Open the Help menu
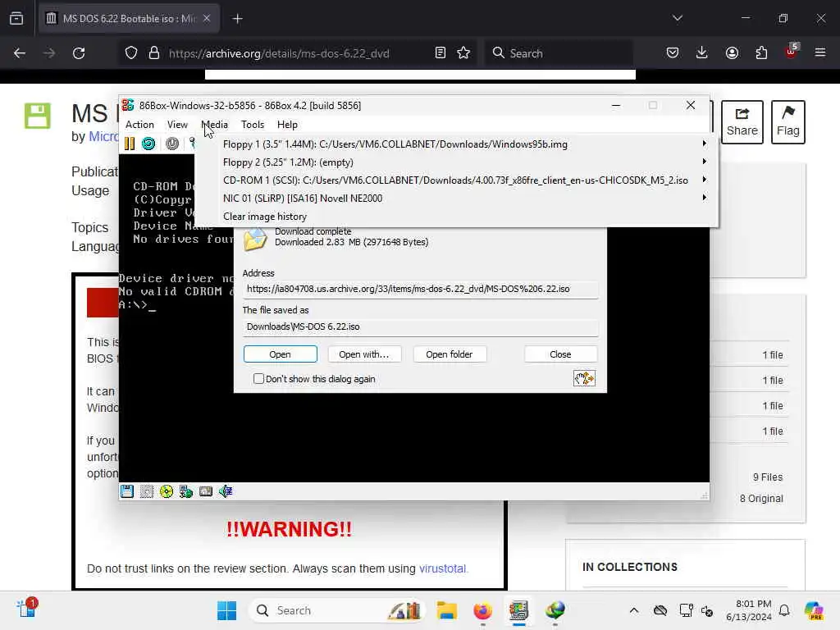The image size is (840, 630). click(287, 125)
